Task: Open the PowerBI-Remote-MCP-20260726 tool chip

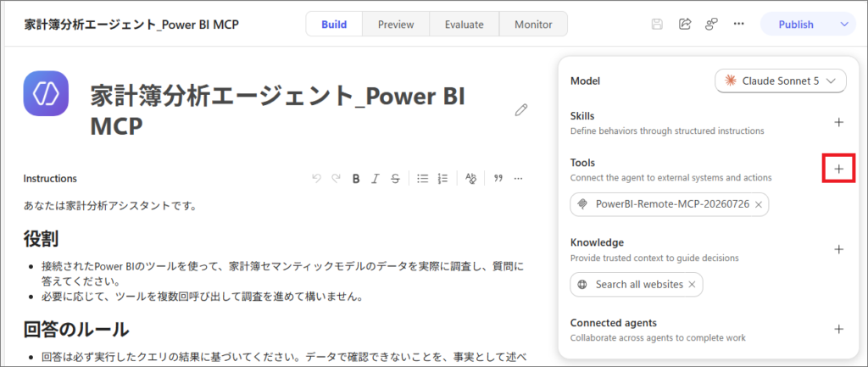Action: click(670, 204)
